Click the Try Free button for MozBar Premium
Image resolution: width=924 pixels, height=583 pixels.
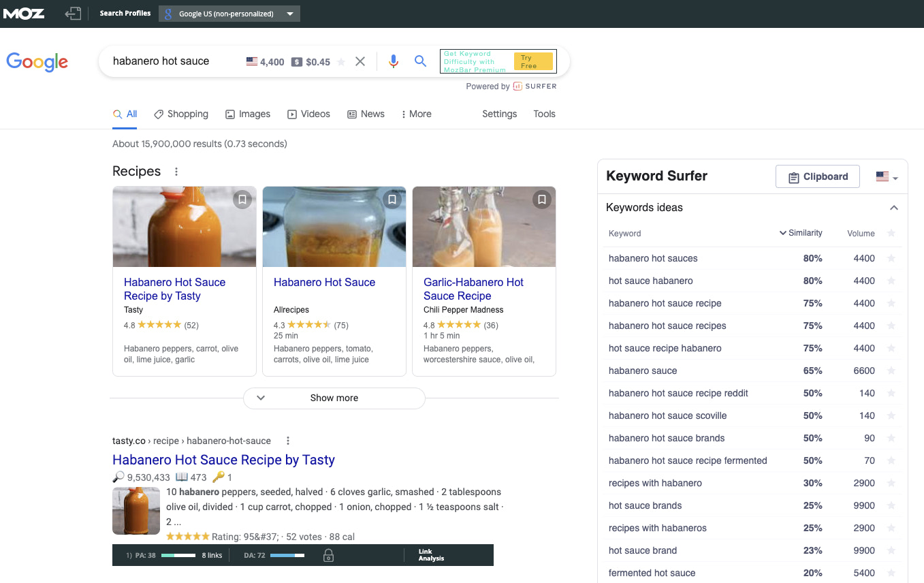(x=534, y=61)
